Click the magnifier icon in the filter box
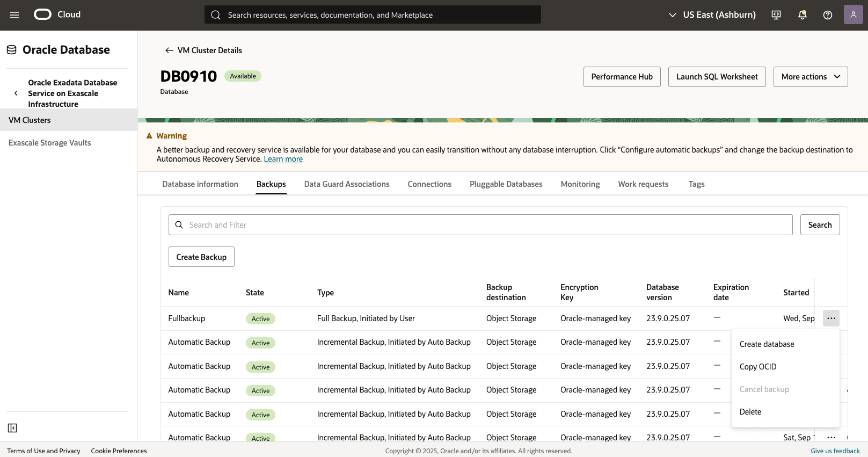The image size is (868, 457). [x=179, y=225]
